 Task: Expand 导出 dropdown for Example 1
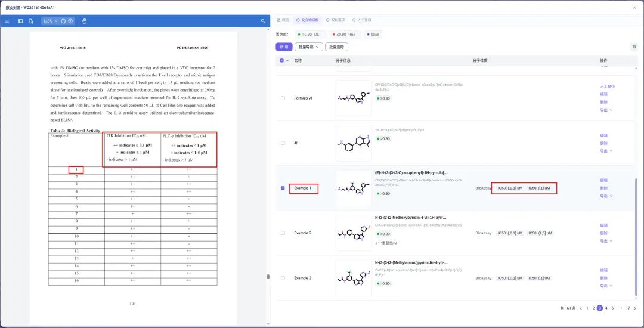[606, 196]
